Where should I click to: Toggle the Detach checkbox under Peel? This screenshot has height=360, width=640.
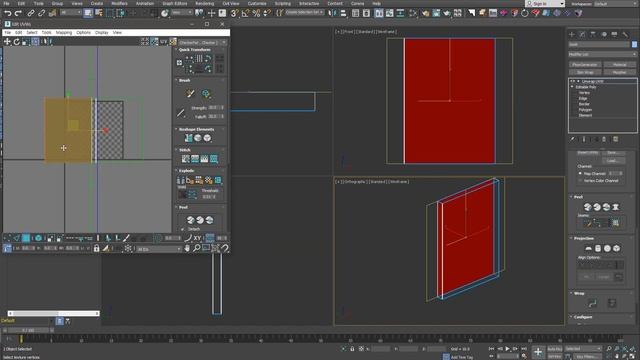pyautogui.click(x=182, y=229)
